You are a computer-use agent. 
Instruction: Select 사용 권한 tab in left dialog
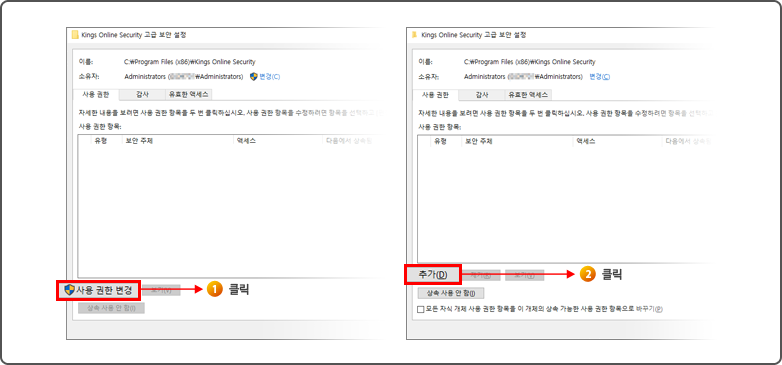[96, 94]
